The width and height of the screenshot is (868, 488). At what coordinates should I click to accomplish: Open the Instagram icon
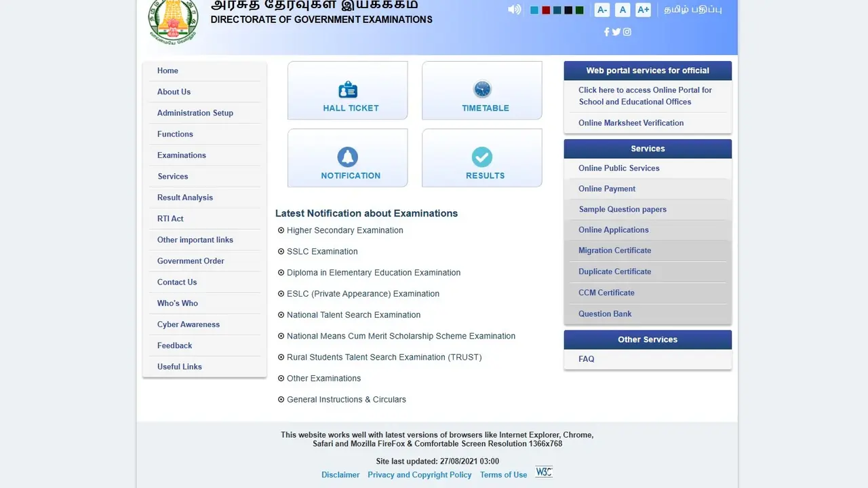[x=627, y=31]
